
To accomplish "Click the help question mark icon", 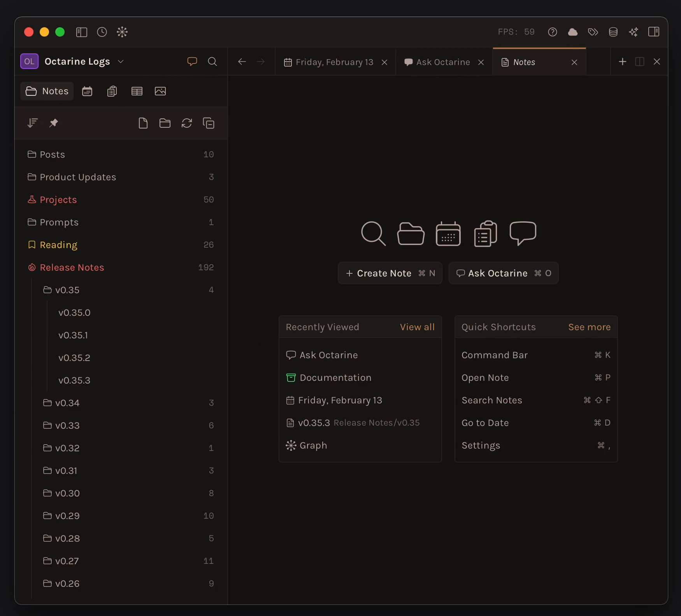I will point(553,32).
